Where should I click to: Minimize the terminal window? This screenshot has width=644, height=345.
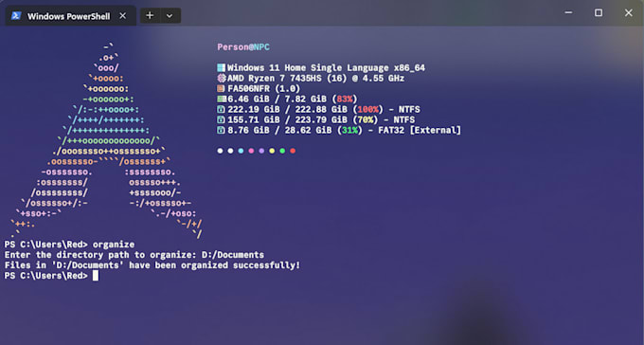(x=568, y=12)
